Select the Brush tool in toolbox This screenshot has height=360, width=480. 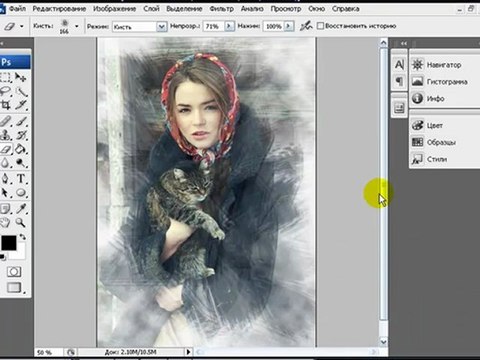[21, 121]
